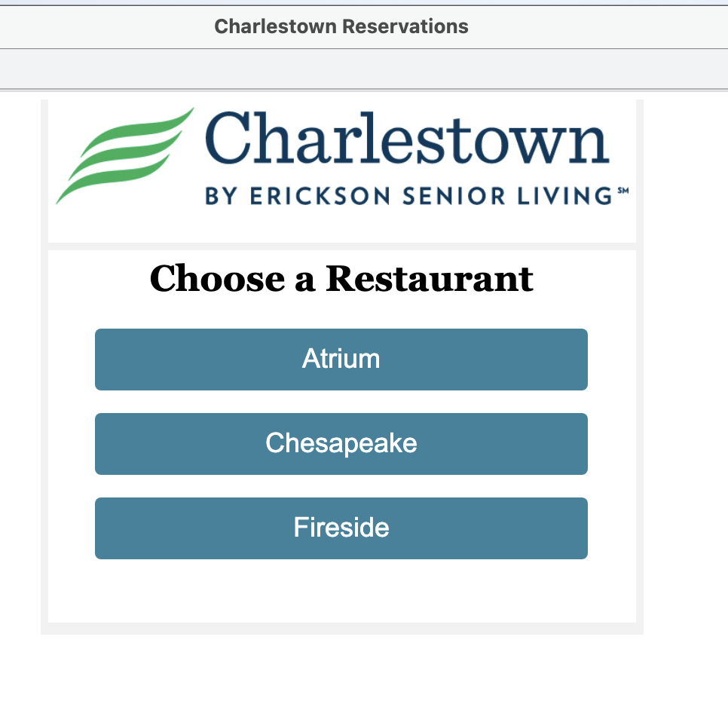Select the Atrium restaurant button
The height and width of the screenshot is (704, 728).
click(341, 359)
